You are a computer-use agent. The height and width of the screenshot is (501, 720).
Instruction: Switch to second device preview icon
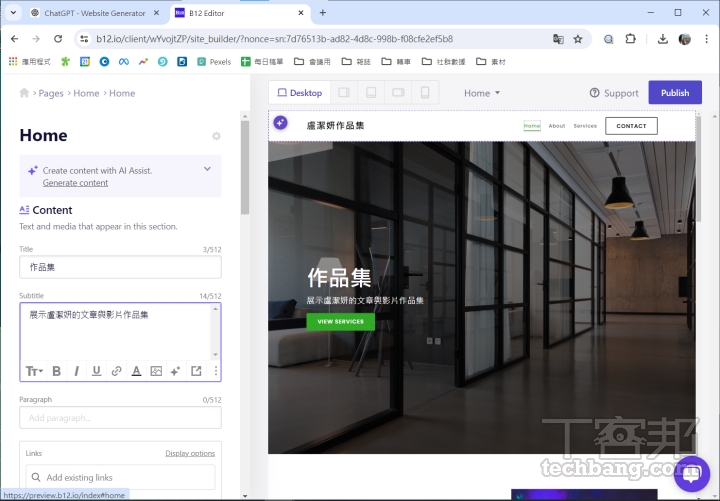point(344,93)
